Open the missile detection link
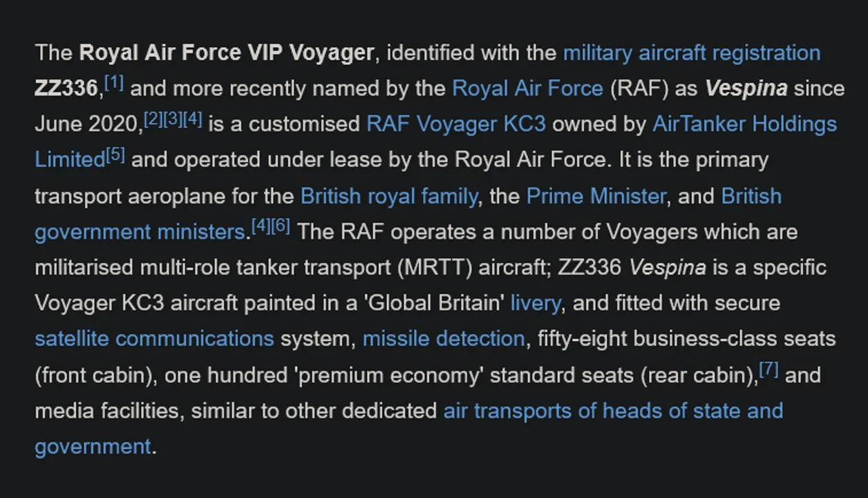 coord(443,339)
